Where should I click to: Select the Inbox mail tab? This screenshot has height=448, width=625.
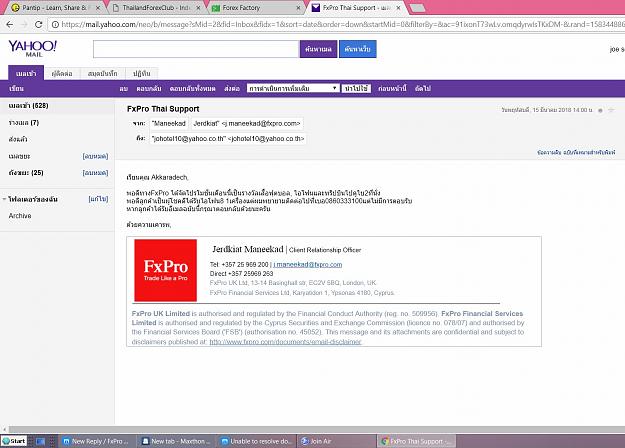[26, 73]
